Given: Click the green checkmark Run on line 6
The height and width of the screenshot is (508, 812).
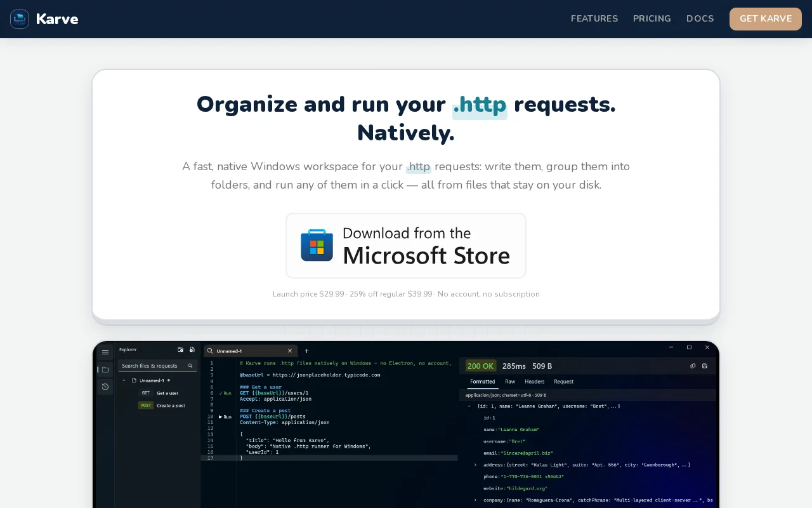Looking at the screenshot, I should (225, 393).
